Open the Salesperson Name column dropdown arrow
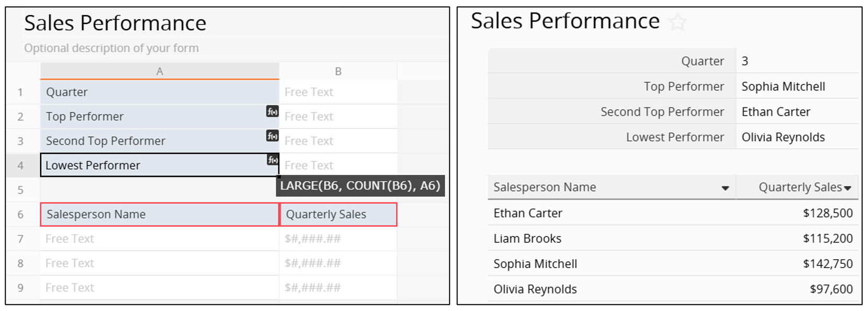868x311 pixels. pyautogui.click(x=725, y=188)
